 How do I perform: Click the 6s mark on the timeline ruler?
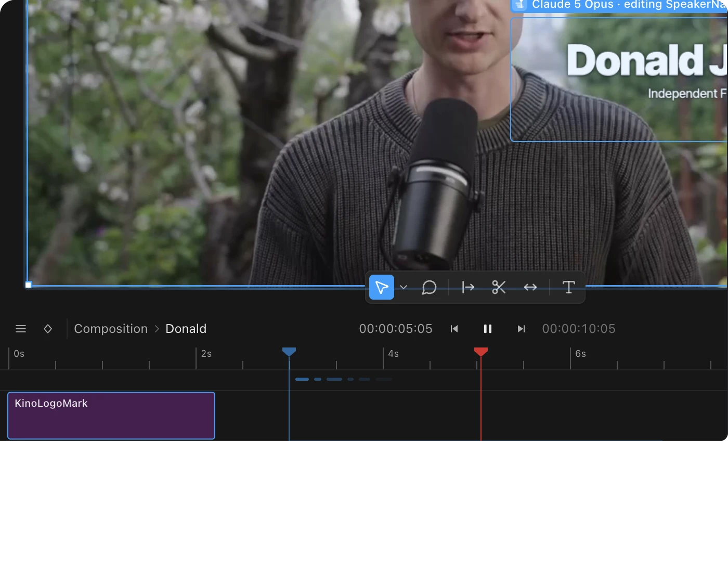coord(581,354)
